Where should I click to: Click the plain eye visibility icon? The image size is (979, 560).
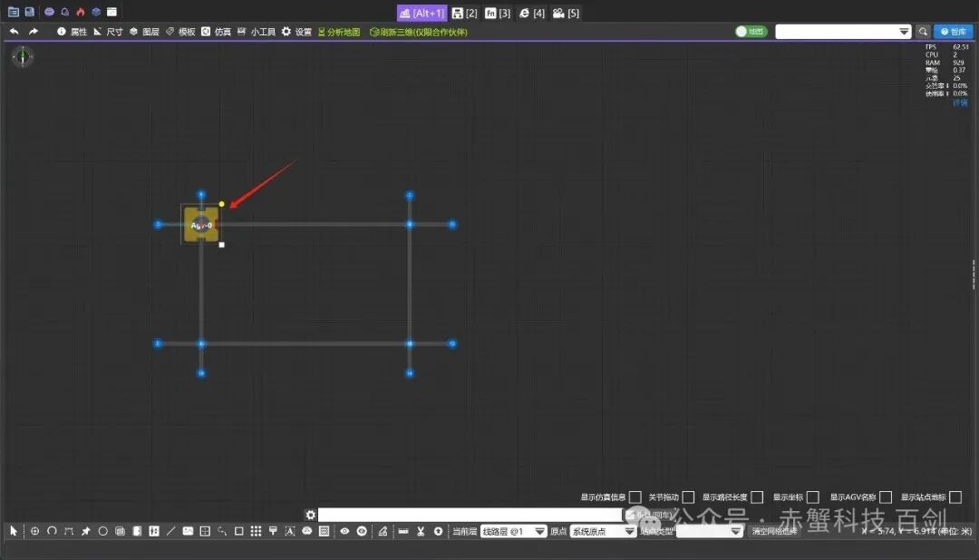coord(344,531)
